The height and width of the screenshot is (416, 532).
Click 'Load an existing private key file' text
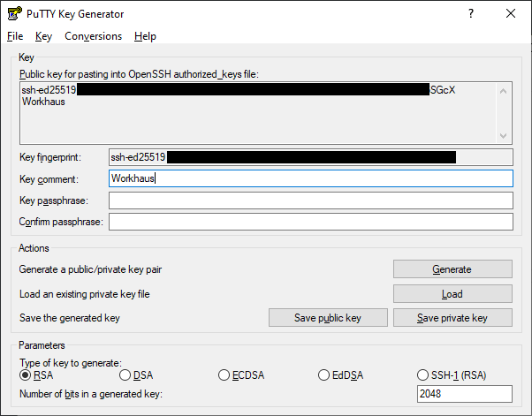click(x=85, y=294)
